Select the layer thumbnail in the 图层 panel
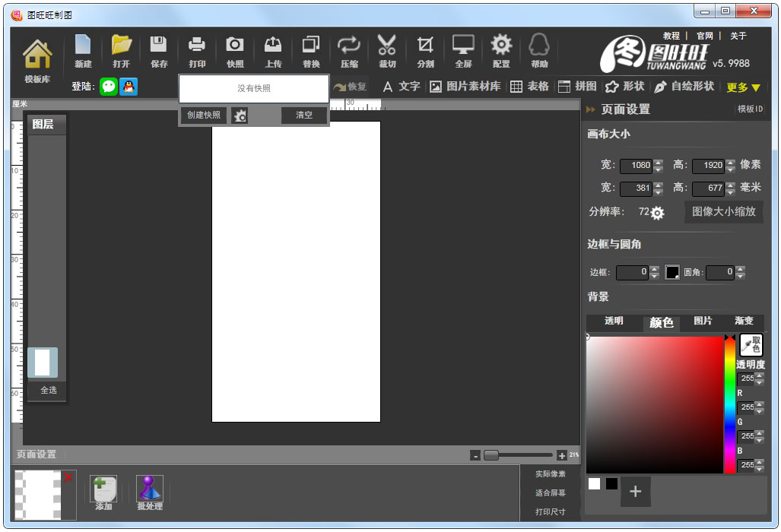This screenshot has height=532, width=781. click(43, 363)
